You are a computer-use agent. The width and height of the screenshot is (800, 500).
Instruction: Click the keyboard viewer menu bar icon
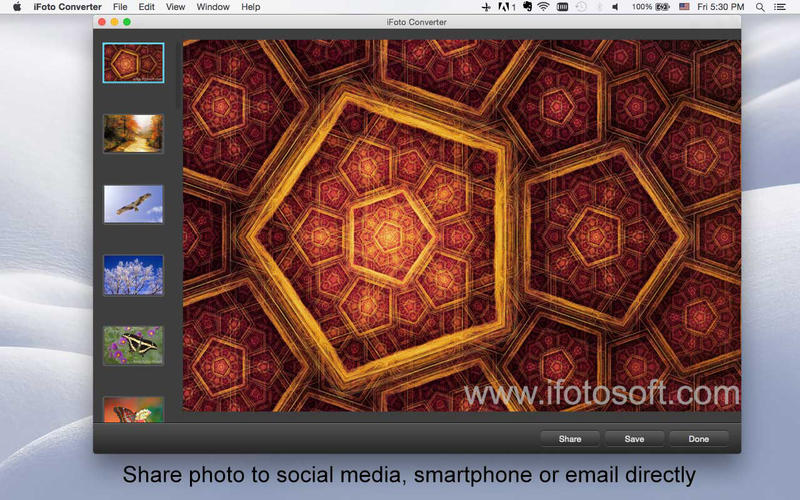click(x=562, y=7)
